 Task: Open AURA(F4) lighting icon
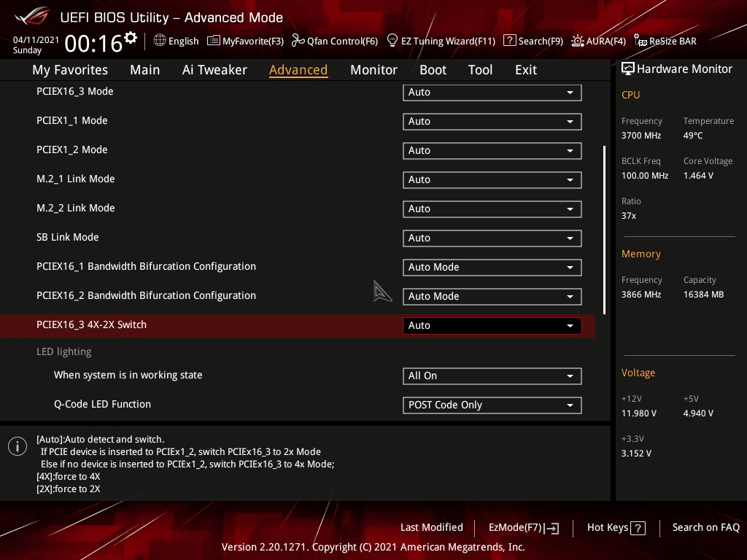(x=578, y=41)
